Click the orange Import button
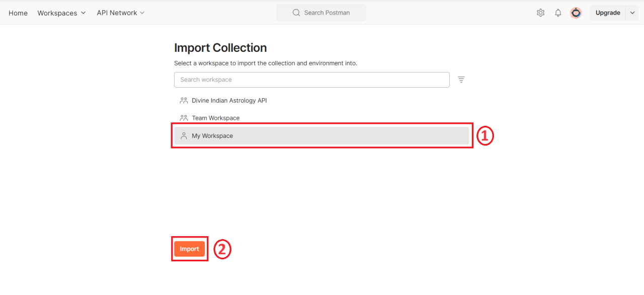Image resolution: width=644 pixels, height=295 pixels. (190, 249)
